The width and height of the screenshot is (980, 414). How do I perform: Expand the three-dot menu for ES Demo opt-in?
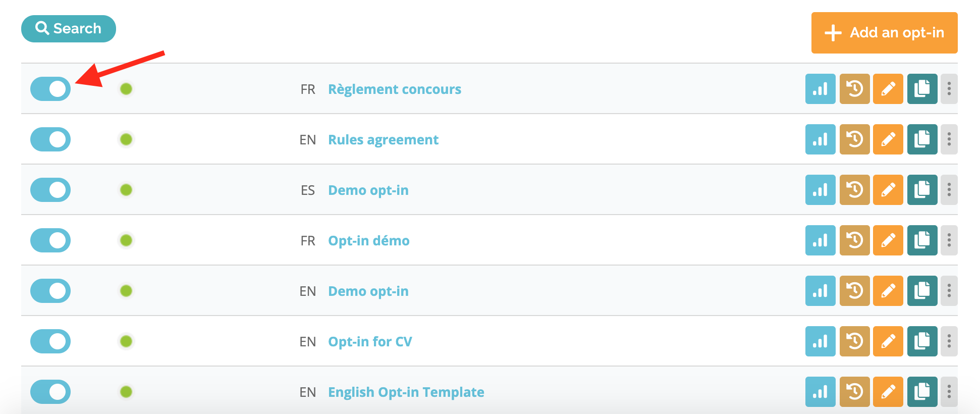coord(949,190)
